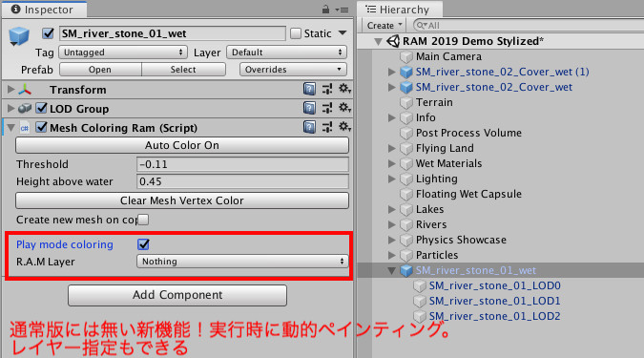Open LOD Group help icon

pos(309,108)
